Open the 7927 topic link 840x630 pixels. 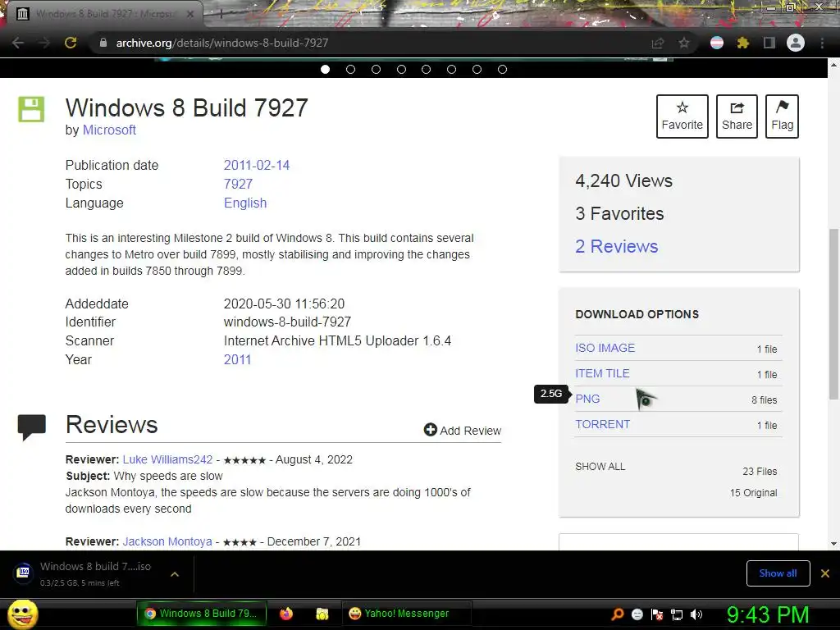point(238,184)
